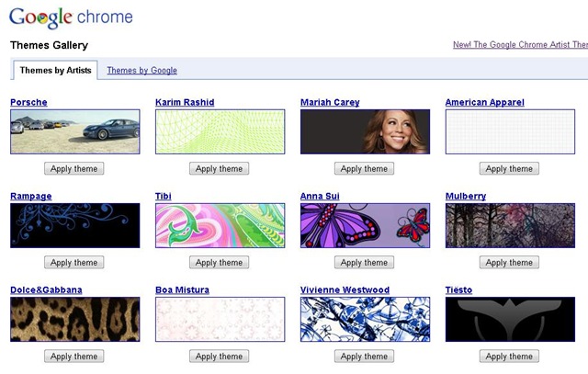Click the Rampage blue swirl thumbnail
The image size is (588, 374).
(75, 225)
